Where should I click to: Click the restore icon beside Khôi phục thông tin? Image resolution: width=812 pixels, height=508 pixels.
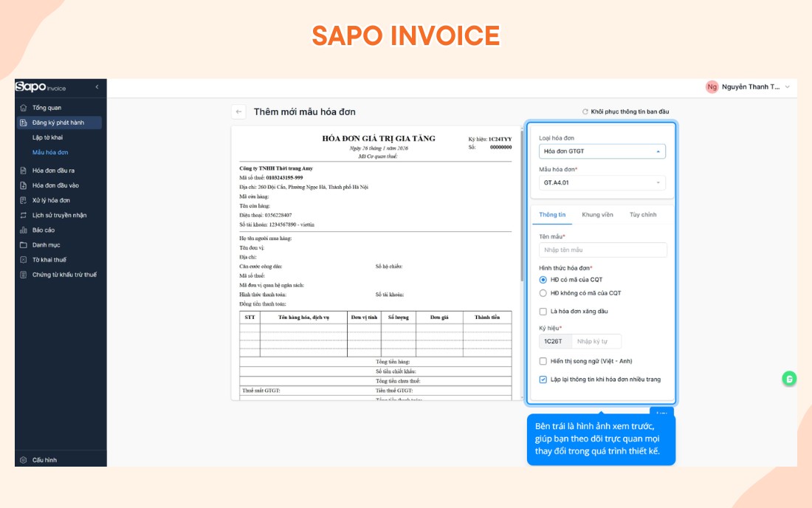pyautogui.click(x=585, y=111)
